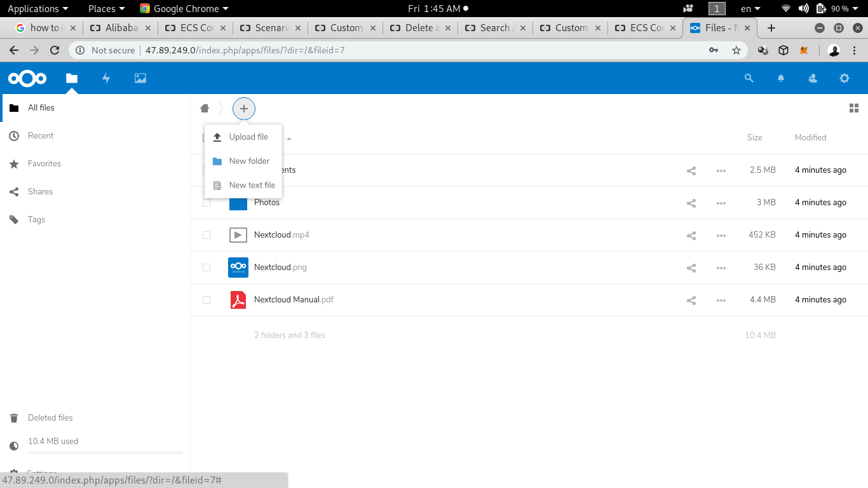The height and width of the screenshot is (488, 868).
Task: Open more actions for Photos folder
Action: [721, 203]
